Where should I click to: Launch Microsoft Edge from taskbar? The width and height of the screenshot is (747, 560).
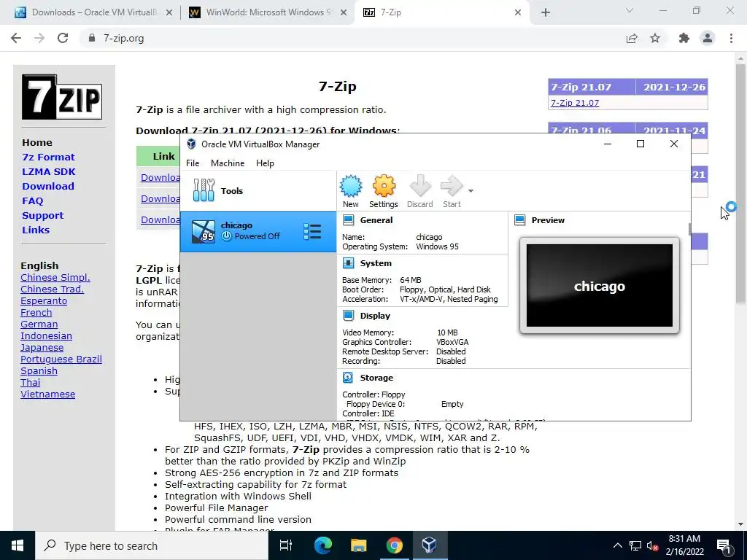coord(323,545)
